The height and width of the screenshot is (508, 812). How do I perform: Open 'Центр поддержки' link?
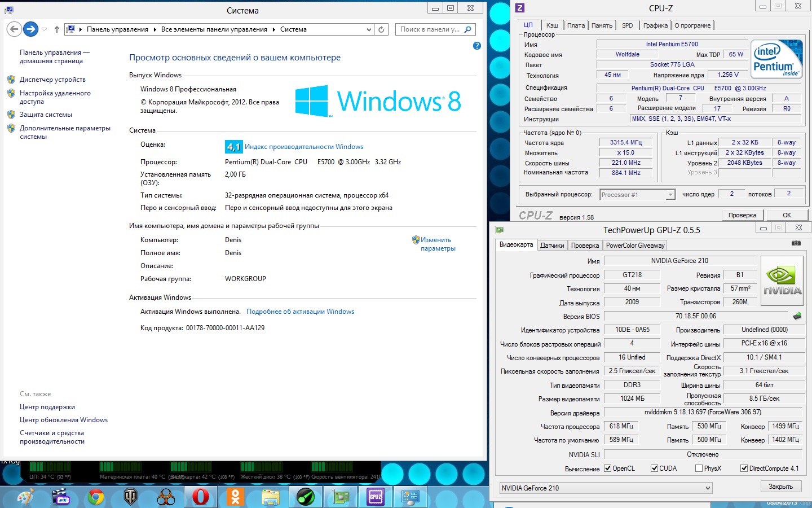(47, 407)
